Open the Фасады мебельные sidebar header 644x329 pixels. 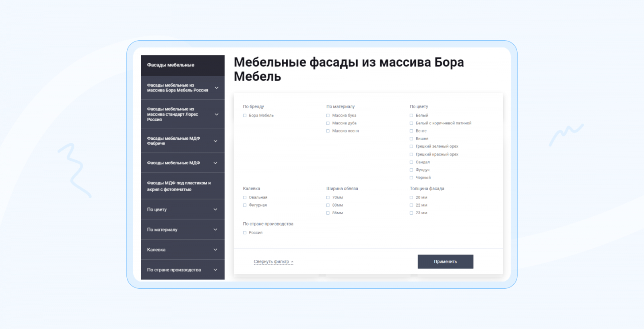coord(183,65)
